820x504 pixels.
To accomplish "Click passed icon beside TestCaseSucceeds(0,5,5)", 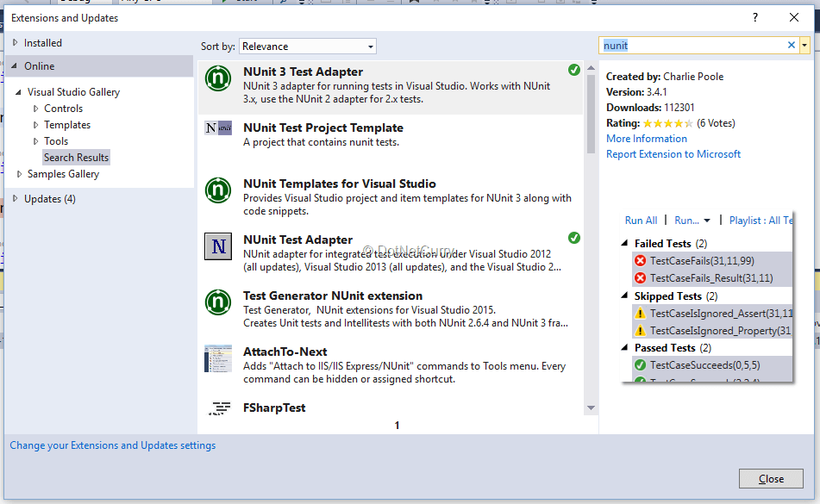I will click(640, 365).
